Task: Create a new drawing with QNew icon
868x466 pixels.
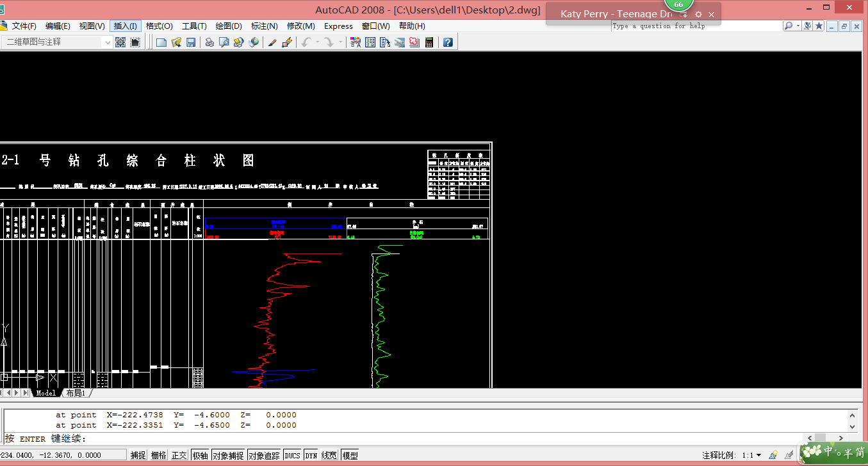Action: click(161, 42)
